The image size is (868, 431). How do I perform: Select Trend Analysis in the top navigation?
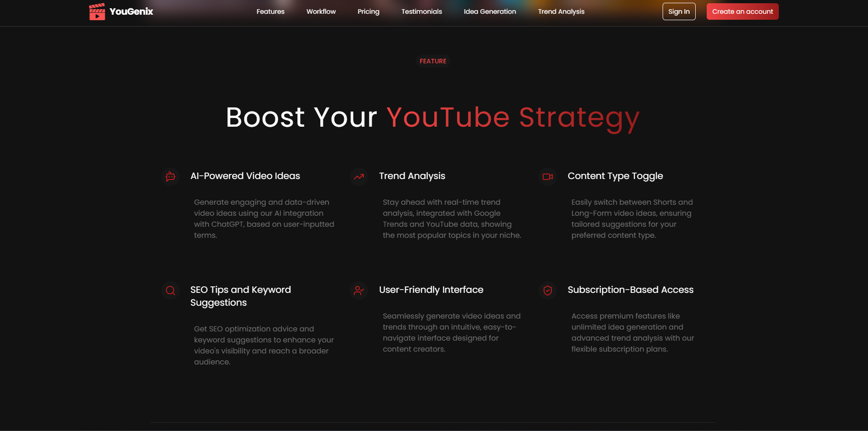pos(561,11)
